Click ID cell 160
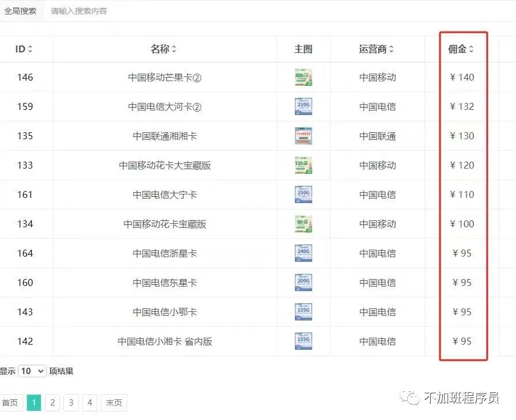Viewport: 516px width, 420px height. [x=25, y=282]
